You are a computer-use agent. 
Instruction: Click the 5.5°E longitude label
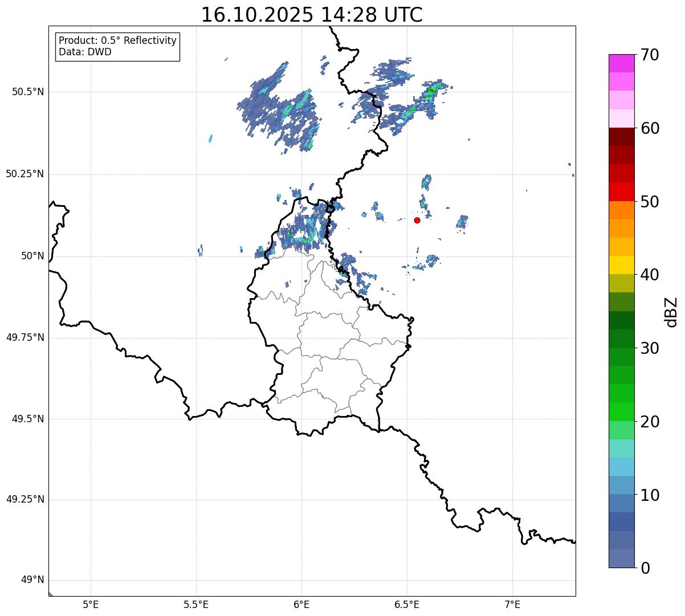196,604
